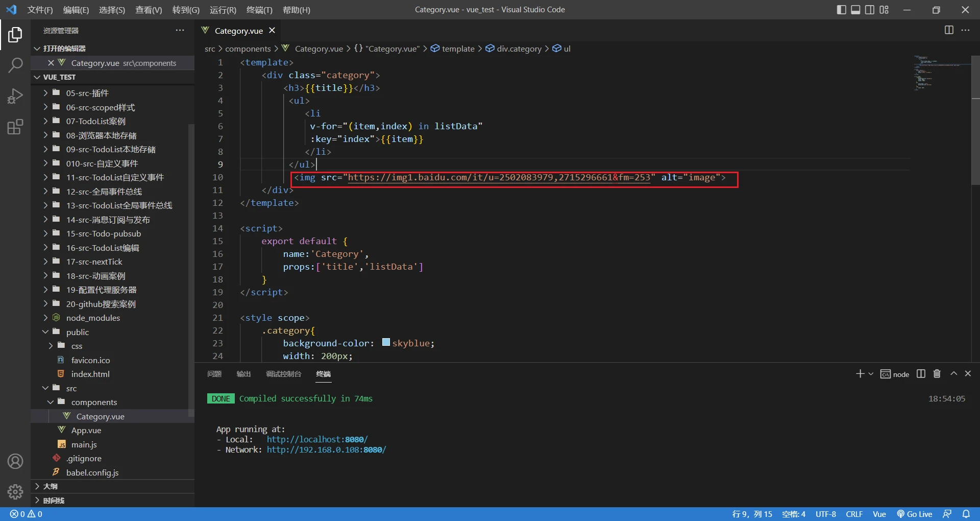This screenshot has height=521, width=980.
Task: Expand the 07-TodoList案例 folder
Action: 95,122
